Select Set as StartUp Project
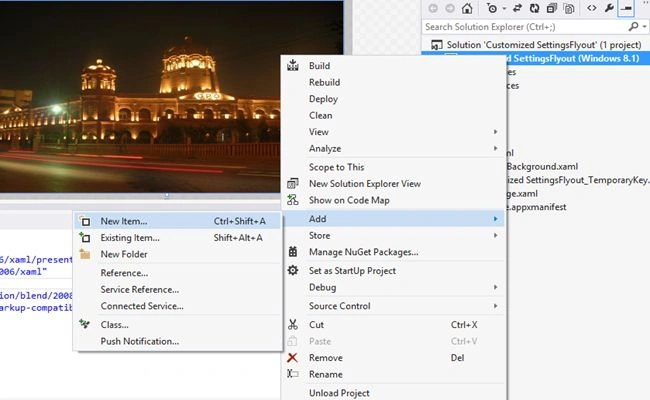The image size is (650, 400). pyautogui.click(x=394, y=271)
